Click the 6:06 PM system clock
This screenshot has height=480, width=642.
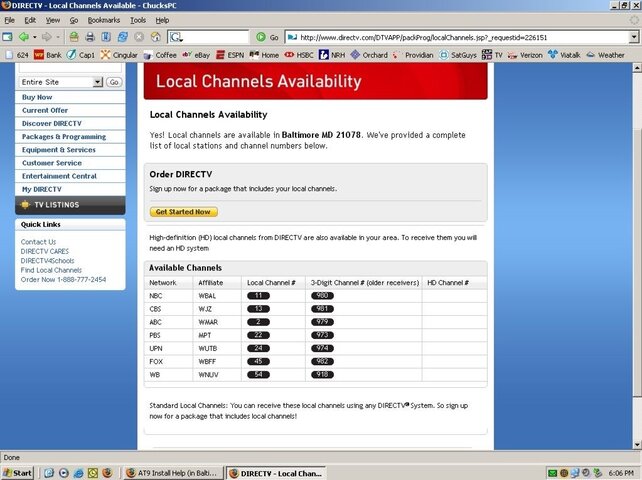(621, 473)
